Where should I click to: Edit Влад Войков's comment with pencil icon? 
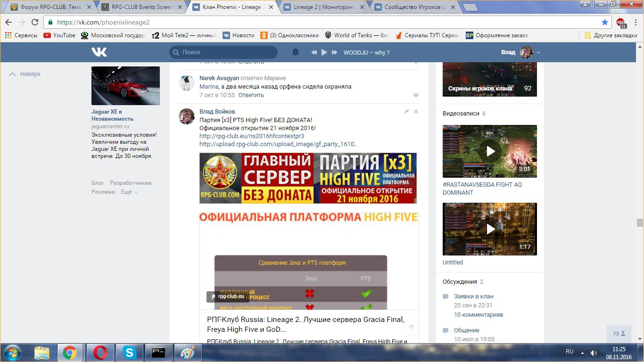(x=406, y=112)
